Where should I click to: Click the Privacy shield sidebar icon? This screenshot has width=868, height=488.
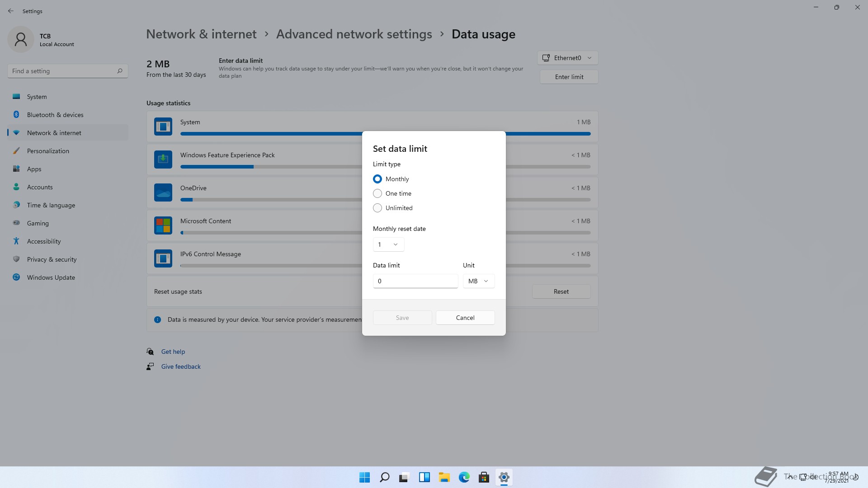click(16, 259)
